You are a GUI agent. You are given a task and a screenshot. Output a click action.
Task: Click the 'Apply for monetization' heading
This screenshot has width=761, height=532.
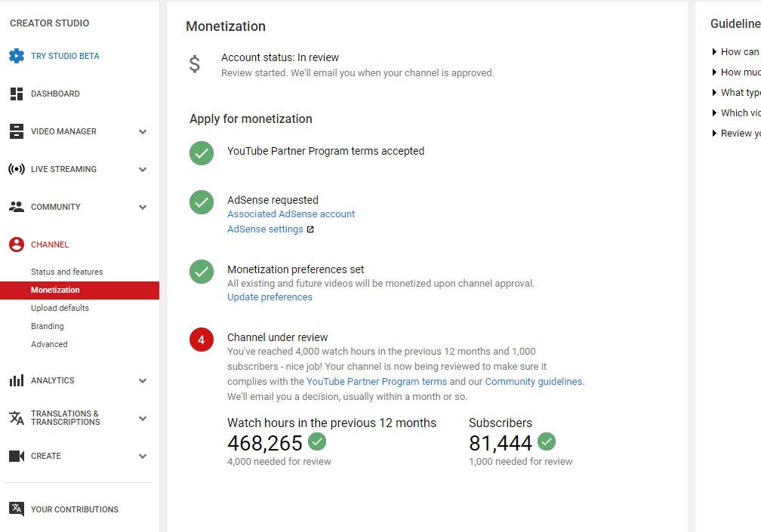click(251, 118)
